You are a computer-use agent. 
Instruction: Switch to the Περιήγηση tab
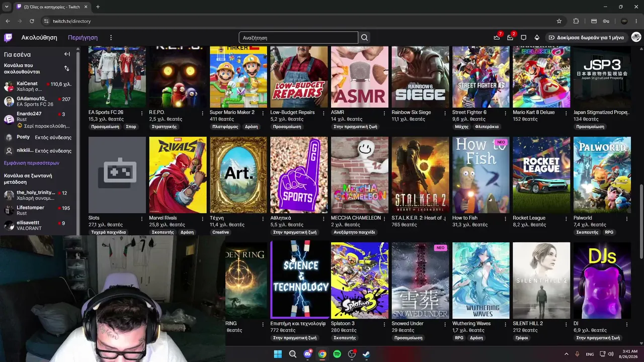pos(83,38)
